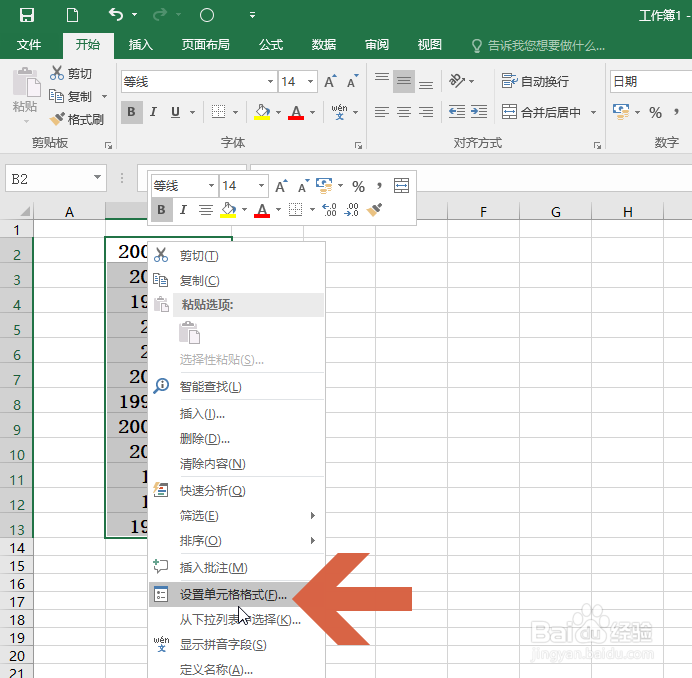Open the ribbon font size 14 dropdown
Image resolution: width=692 pixels, height=678 pixels.
pyautogui.click(x=310, y=82)
